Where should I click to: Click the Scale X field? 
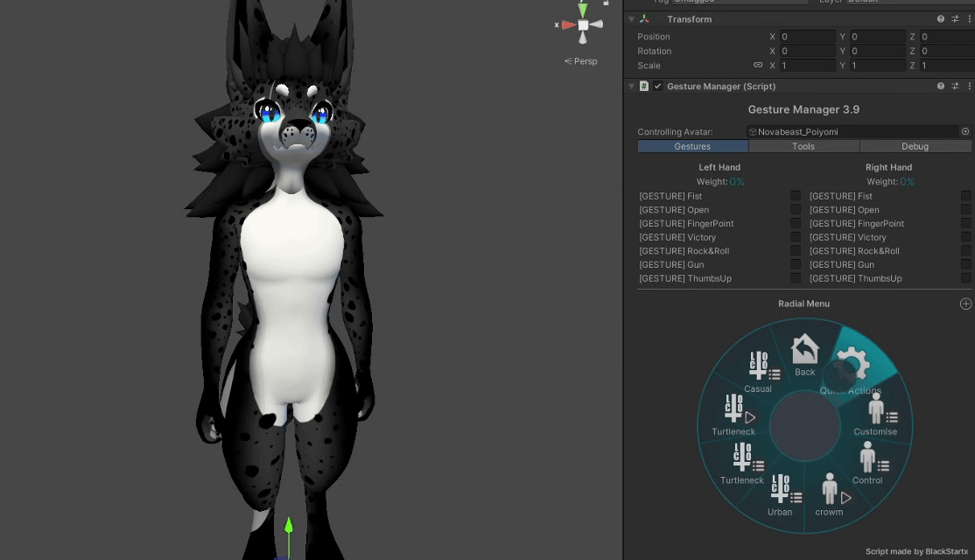click(807, 66)
